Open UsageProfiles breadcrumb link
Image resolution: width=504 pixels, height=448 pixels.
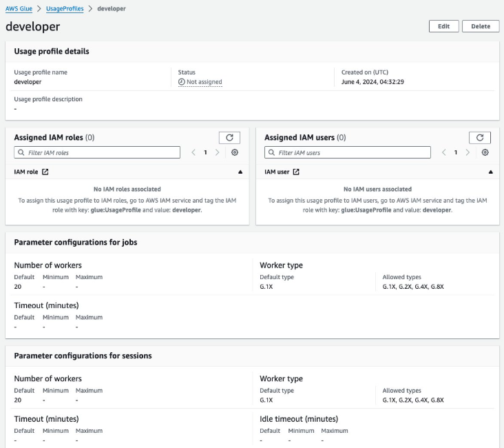click(65, 9)
